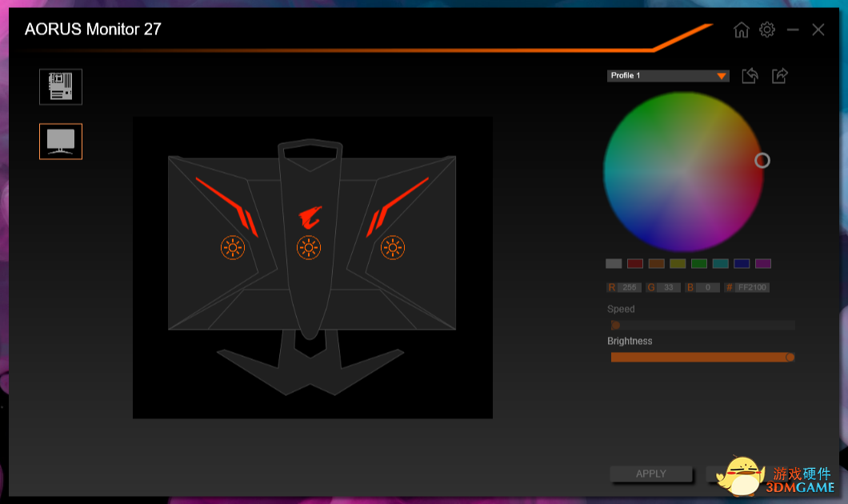
Task: Select the left LED zone sun icon
Action: pos(233,248)
